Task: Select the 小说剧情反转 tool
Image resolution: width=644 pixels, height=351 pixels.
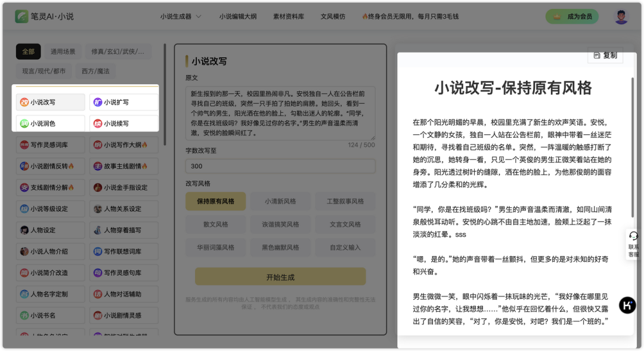Action: coord(50,165)
